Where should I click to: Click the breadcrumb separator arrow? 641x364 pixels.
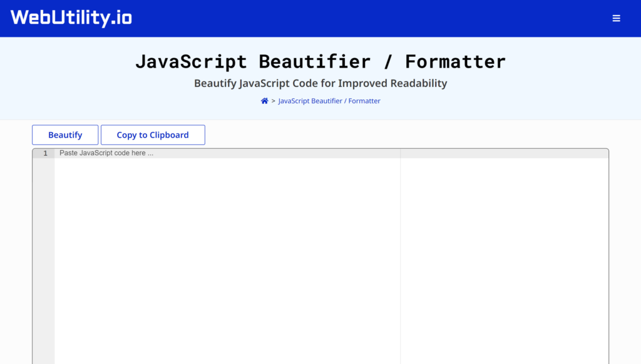pos(274,101)
